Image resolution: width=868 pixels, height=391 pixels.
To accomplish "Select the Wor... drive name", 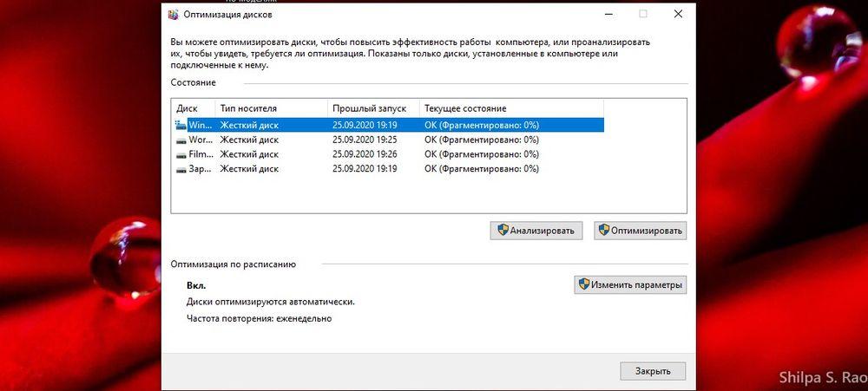I will [200, 140].
